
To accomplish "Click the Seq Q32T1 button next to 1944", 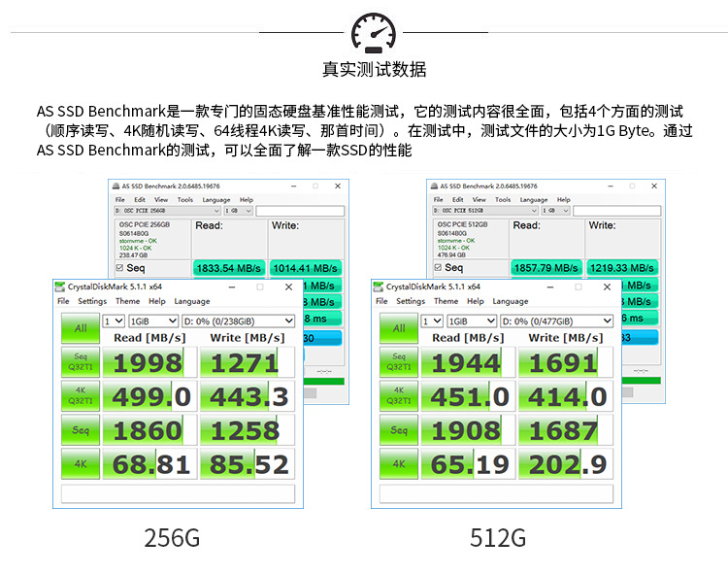I will coord(399,362).
